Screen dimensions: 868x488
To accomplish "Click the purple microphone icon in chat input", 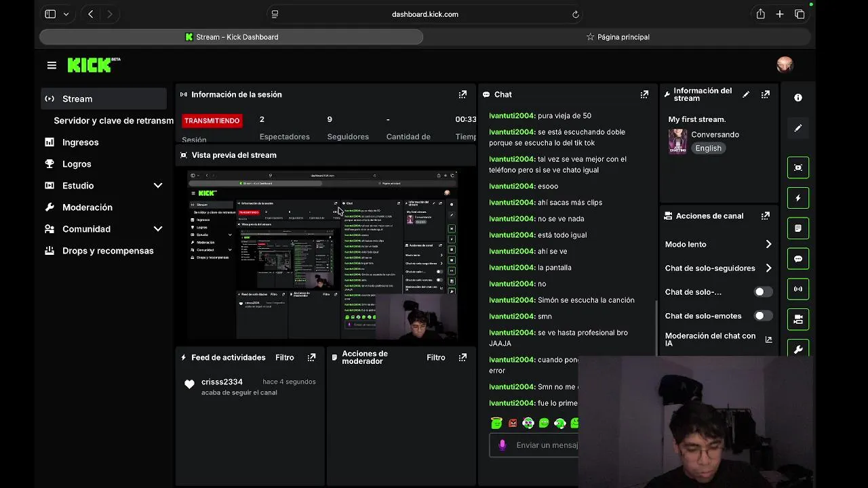I will [x=502, y=445].
